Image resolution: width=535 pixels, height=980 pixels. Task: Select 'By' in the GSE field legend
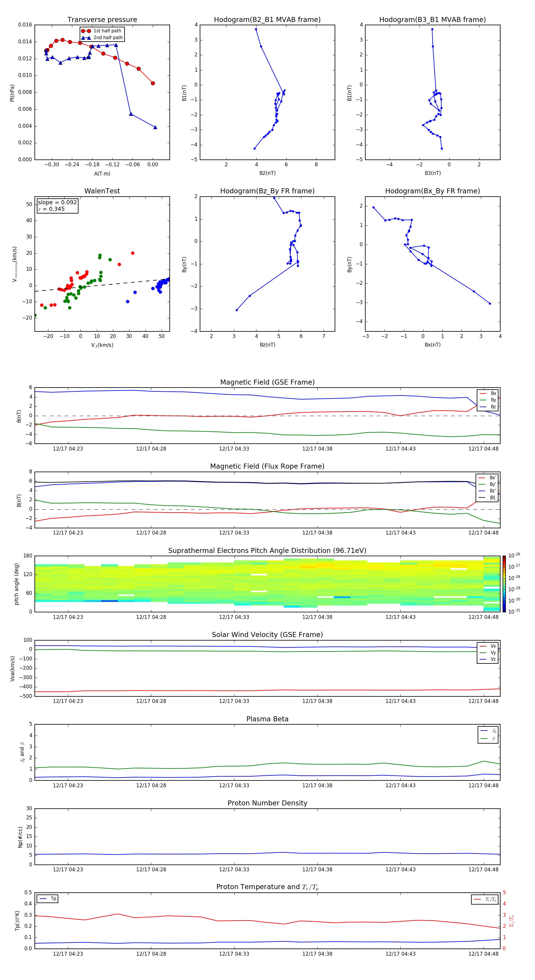(488, 400)
